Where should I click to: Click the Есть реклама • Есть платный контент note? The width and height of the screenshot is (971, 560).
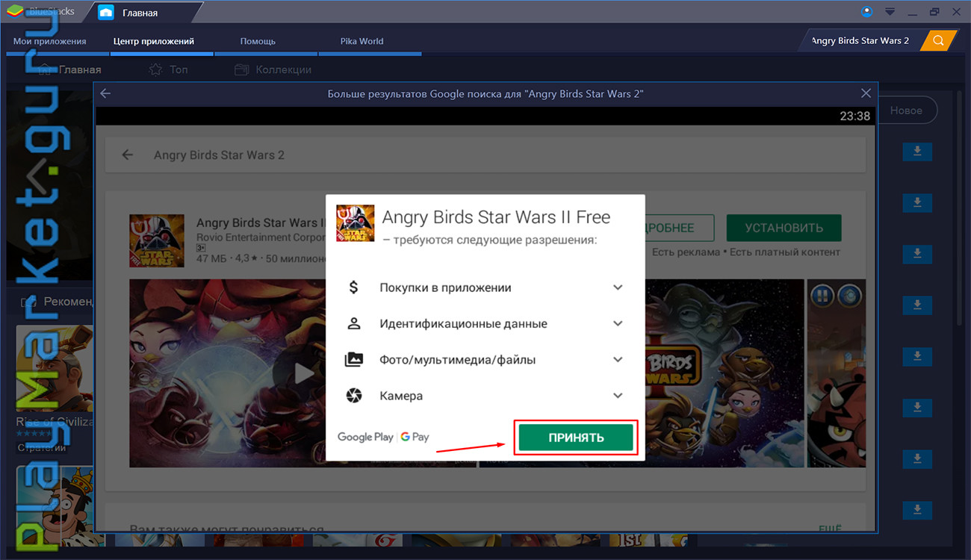746,252
